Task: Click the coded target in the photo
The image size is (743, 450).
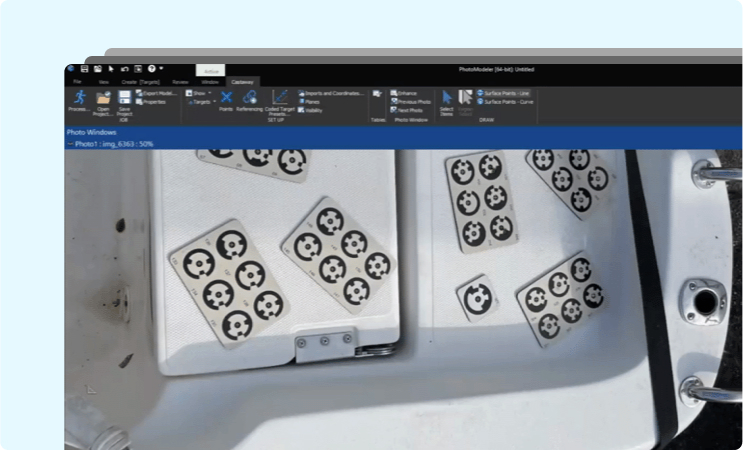Action: [x=476, y=295]
